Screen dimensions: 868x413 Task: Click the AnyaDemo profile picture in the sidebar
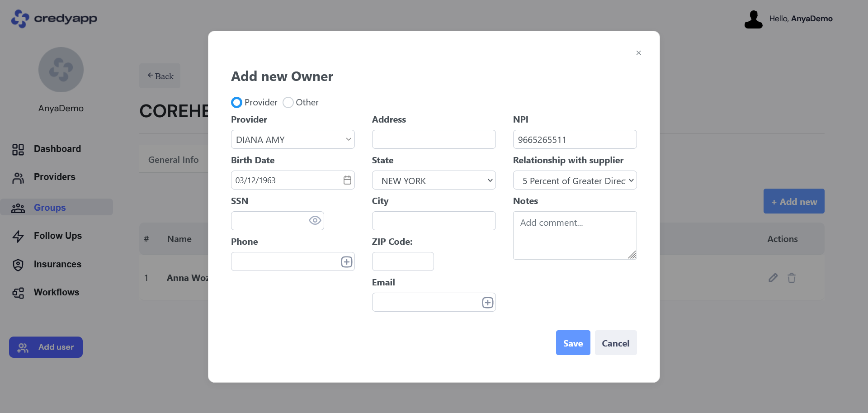61,70
